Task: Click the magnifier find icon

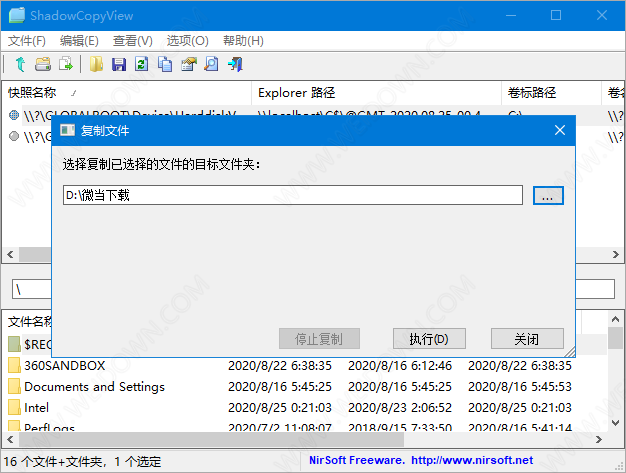Action: [211, 64]
